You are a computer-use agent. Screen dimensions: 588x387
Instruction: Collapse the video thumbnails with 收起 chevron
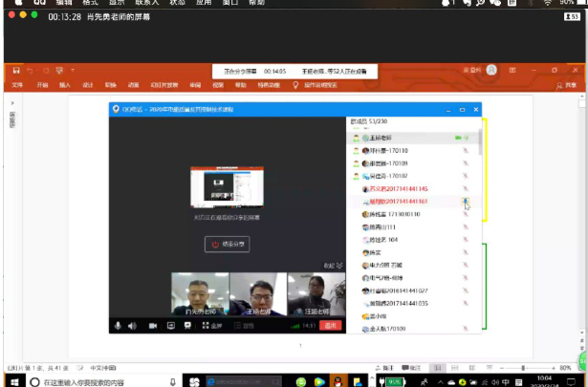[331, 265]
